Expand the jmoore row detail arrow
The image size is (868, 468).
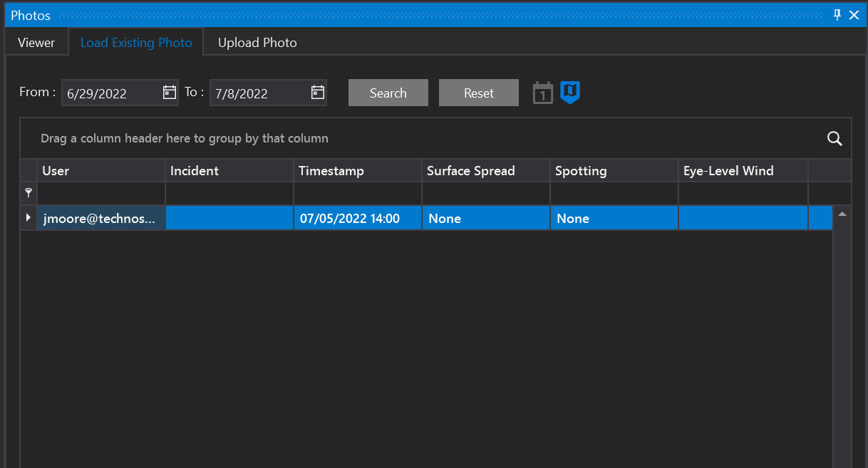29,218
